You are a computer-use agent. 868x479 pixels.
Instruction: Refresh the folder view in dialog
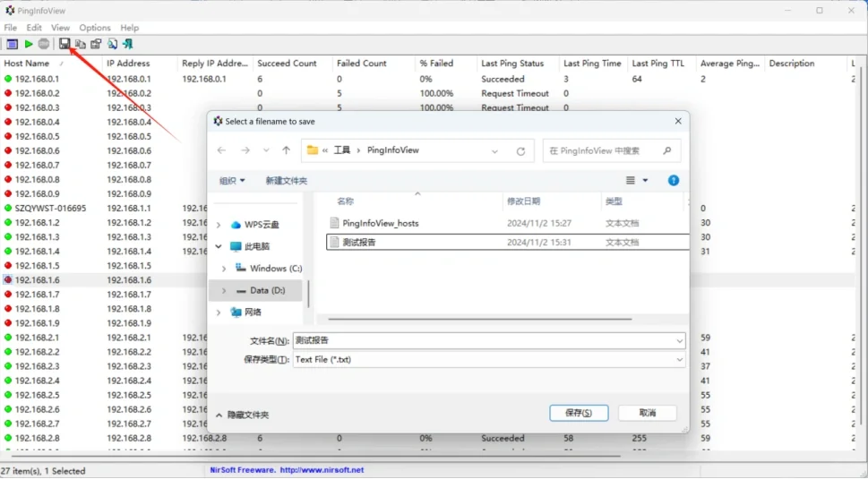520,151
